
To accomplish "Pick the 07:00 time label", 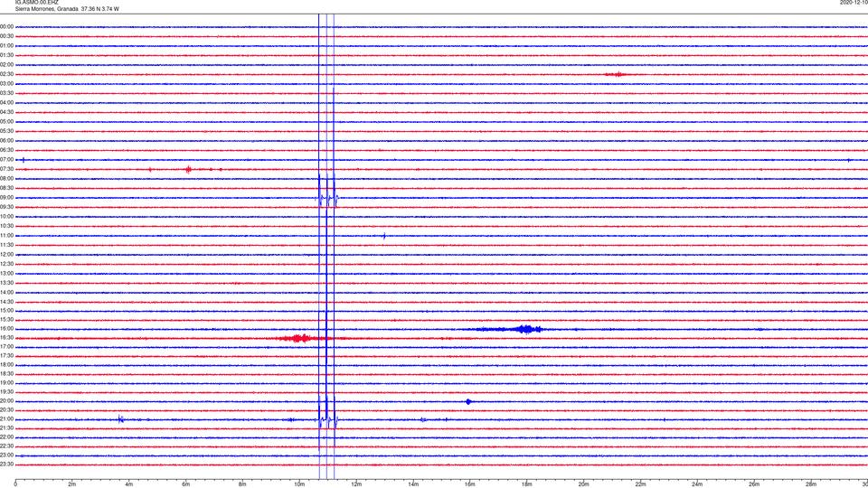I will pos(6,159).
